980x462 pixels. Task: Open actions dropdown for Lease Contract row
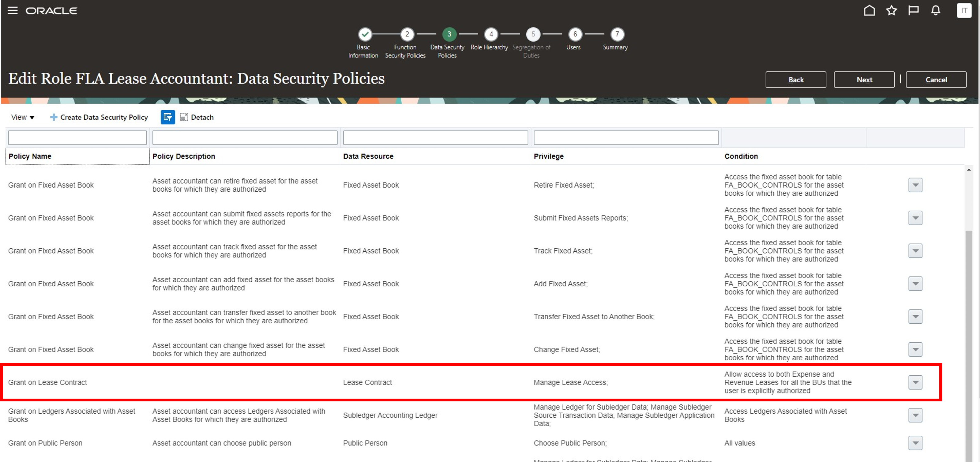915,382
